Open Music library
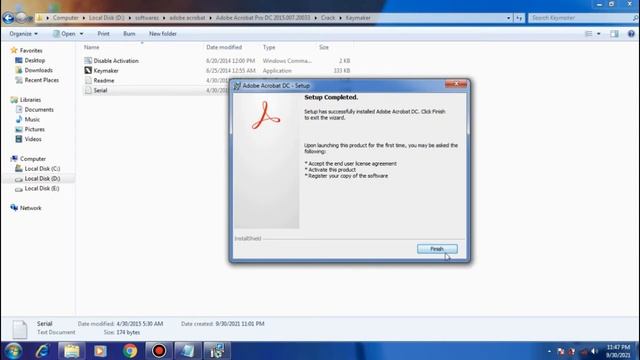 click(x=32, y=120)
